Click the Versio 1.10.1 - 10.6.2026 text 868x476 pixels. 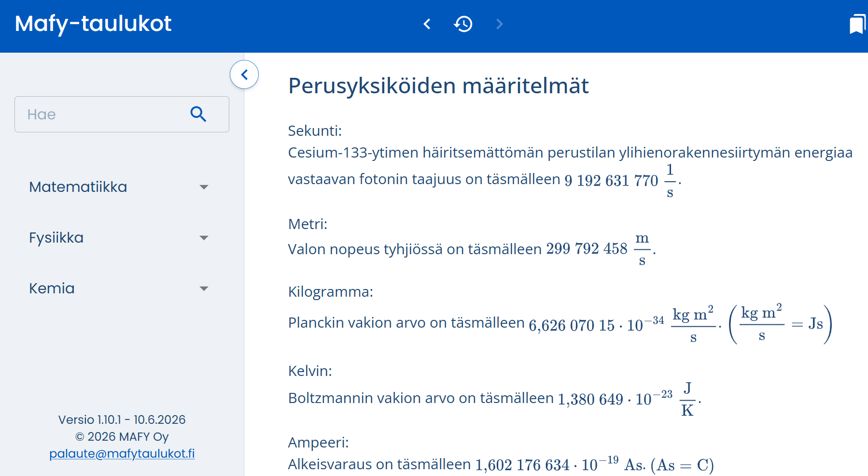point(122,419)
